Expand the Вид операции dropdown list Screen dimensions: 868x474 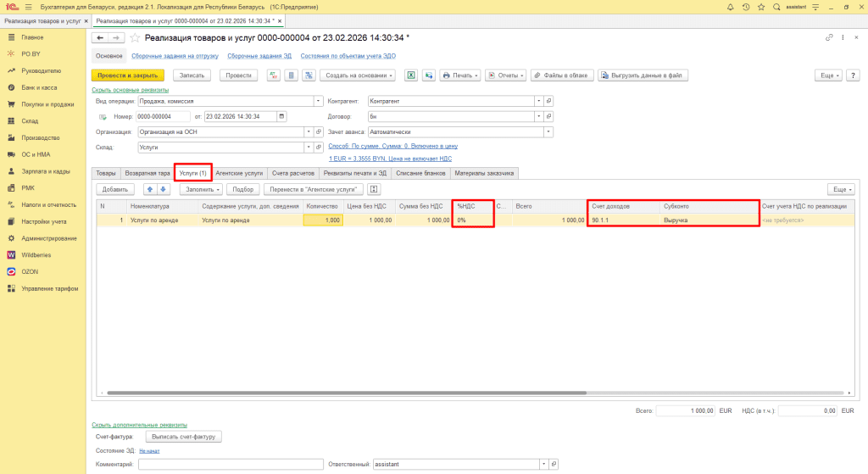[x=309, y=101]
